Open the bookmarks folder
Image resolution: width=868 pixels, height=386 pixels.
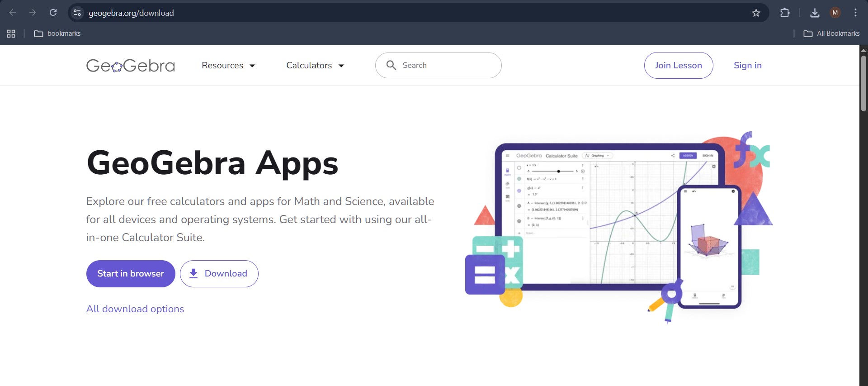57,33
